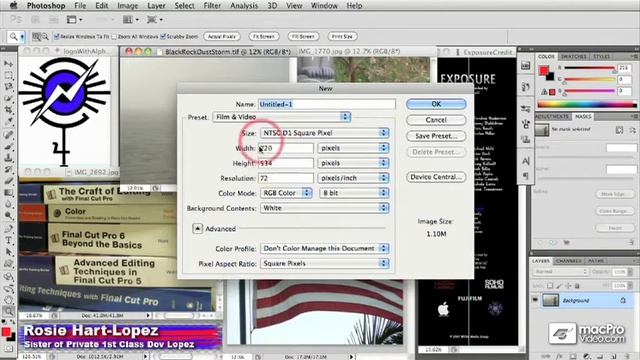The image size is (640, 360).
Task: Click the red R slider in Color panel
Action: tap(589, 68)
